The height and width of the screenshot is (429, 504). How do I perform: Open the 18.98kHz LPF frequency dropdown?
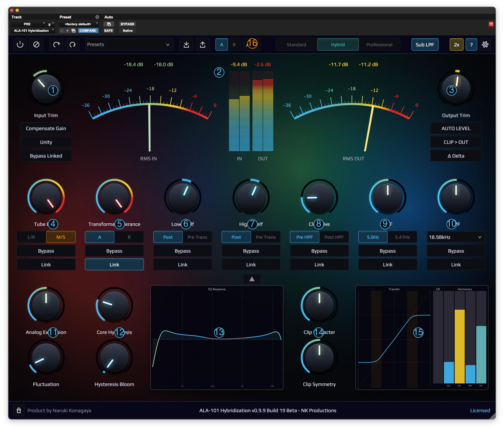(x=456, y=237)
